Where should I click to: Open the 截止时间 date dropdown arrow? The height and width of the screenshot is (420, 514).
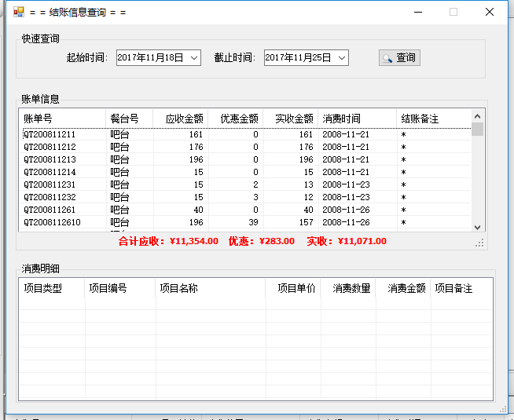pyautogui.click(x=342, y=58)
